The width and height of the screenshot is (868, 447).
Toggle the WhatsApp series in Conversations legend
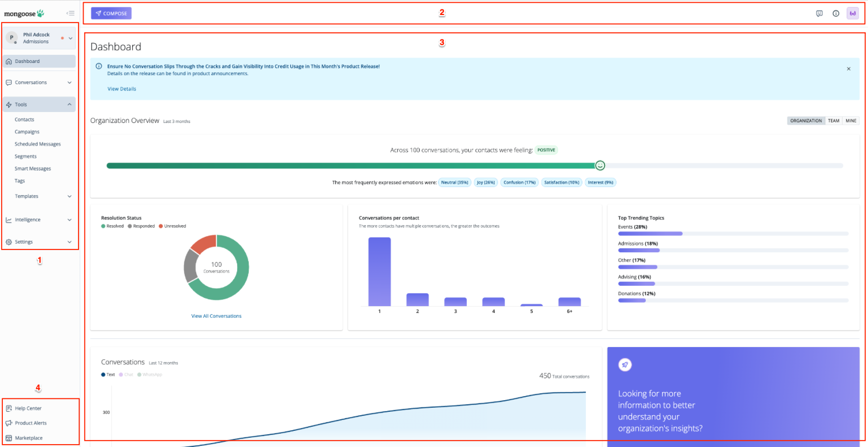coord(149,375)
